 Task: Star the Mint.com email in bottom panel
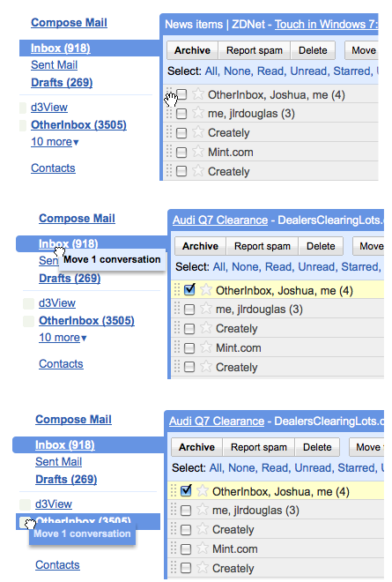point(202,548)
